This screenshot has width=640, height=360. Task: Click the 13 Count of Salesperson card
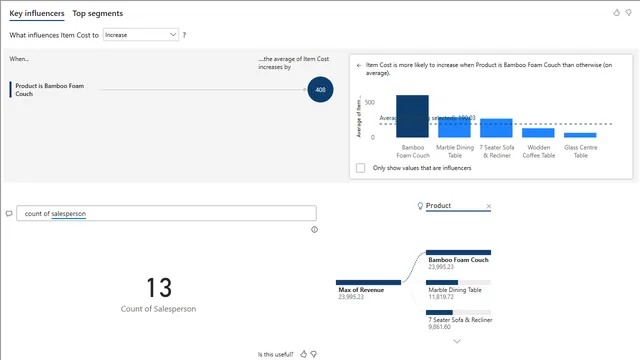(x=158, y=294)
